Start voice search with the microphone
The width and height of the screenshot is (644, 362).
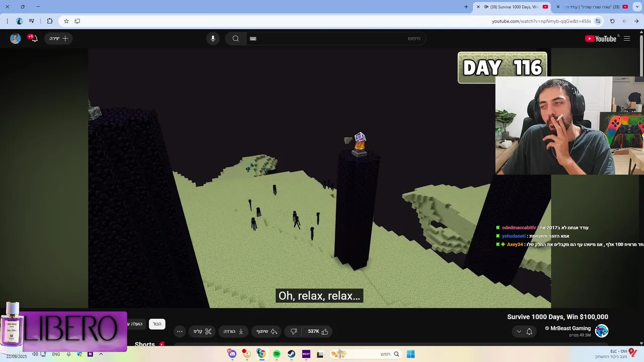coord(213,39)
